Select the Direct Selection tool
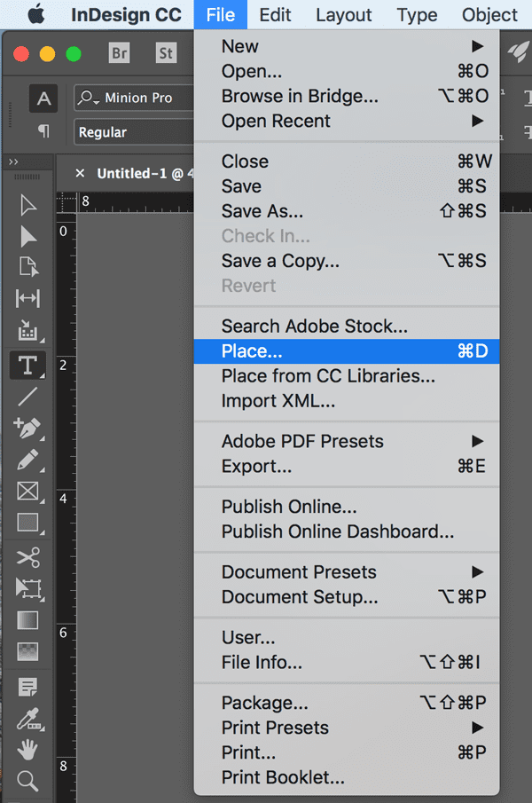The image size is (532, 803). [x=27, y=236]
